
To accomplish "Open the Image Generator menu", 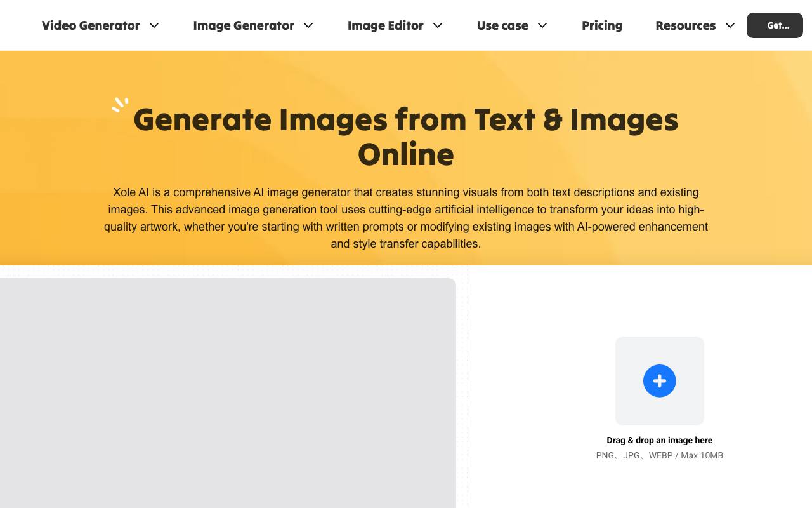I will 244,25.
